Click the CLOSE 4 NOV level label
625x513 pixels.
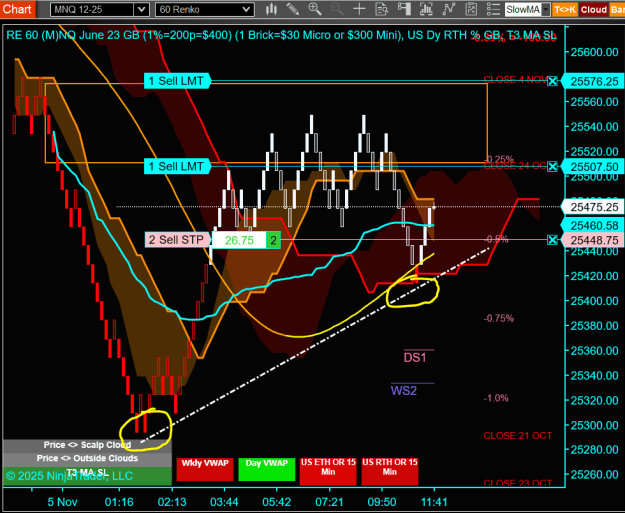tap(515, 80)
